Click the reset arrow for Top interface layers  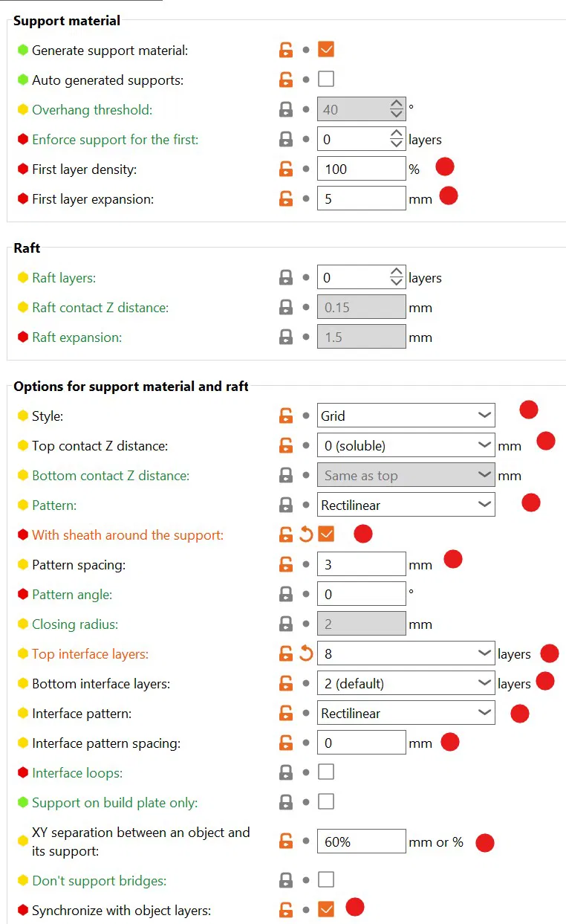[x=306, y=654]
